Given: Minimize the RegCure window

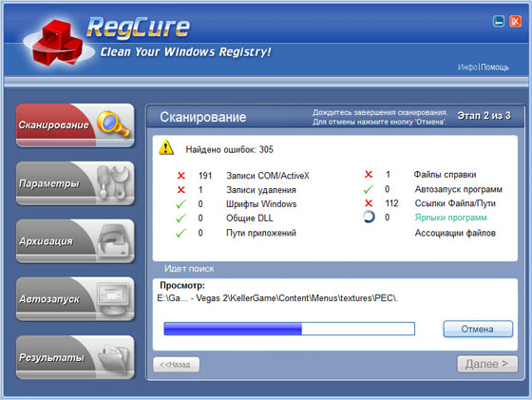Looking at the screenshot, I should click(x=499, y=21).
